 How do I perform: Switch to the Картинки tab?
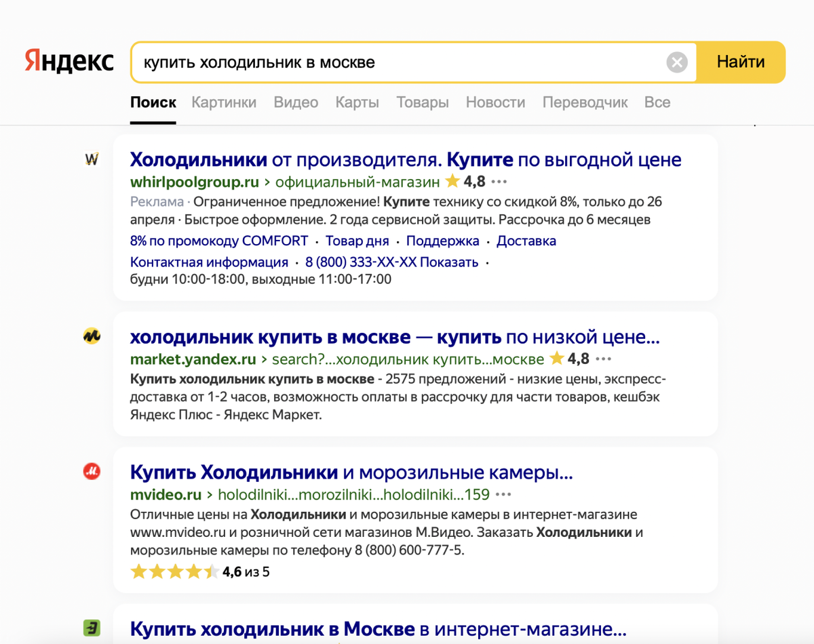[224, 102]
